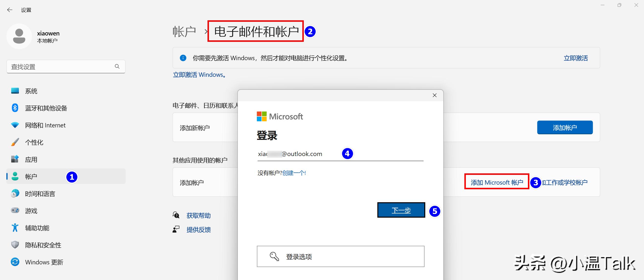Image resolution: width=644 pixels, height=280 pixels.
Task: Click the outlook.com email input field
Action: [340, 154]
